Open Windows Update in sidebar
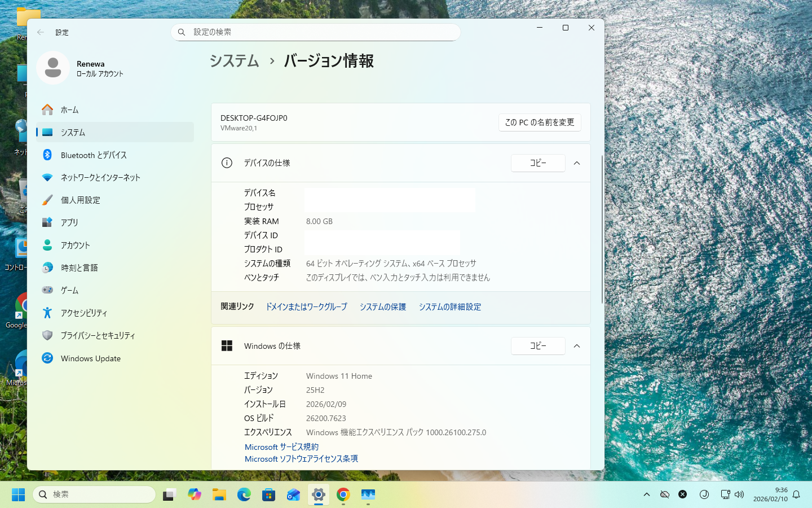The image size is (812, 508). tap(90, 358)
